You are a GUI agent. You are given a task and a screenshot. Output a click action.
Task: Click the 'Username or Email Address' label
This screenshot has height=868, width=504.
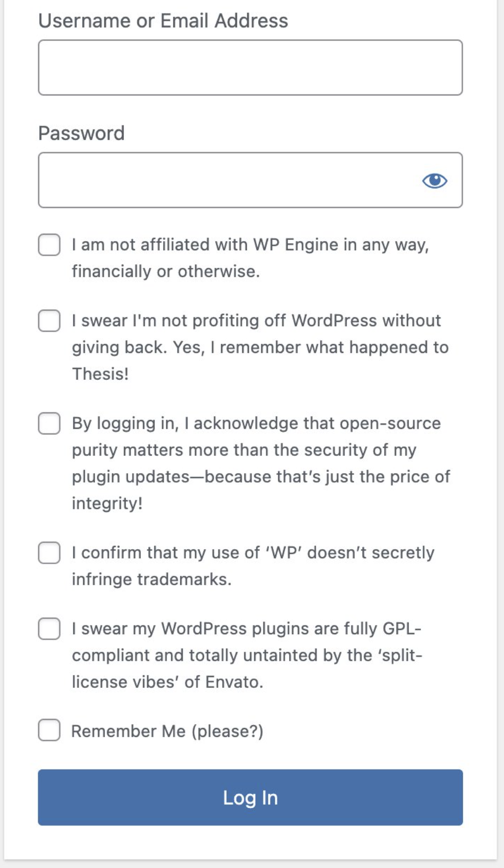coord(163,21)
